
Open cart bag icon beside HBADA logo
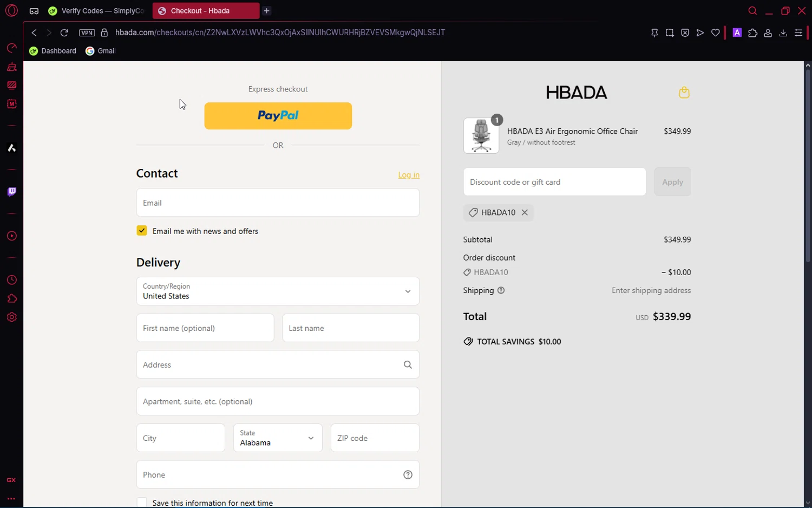pyautogui.click(x=684, y=93)
